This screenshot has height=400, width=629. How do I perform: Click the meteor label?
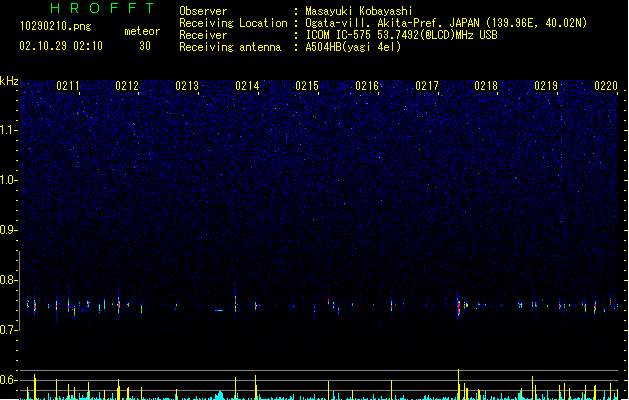[142, 31]
